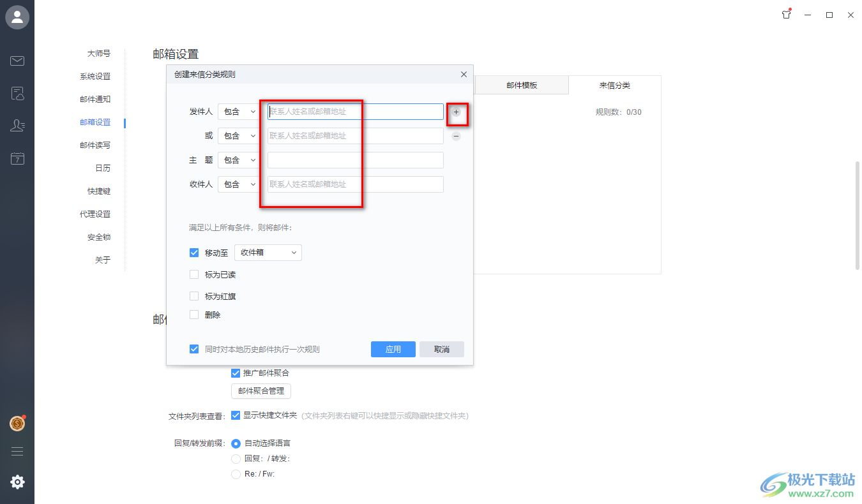Go to 邮件通知 section
The width and height of the screenshot is (862, 504).
coord(95,100)
